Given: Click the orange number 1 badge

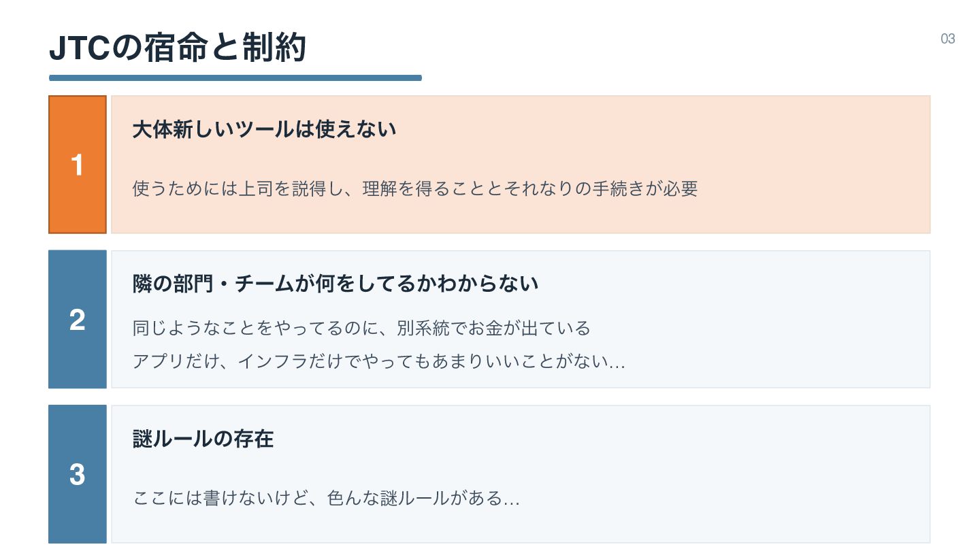Looking at the screenshot, I should click(78, 165).
